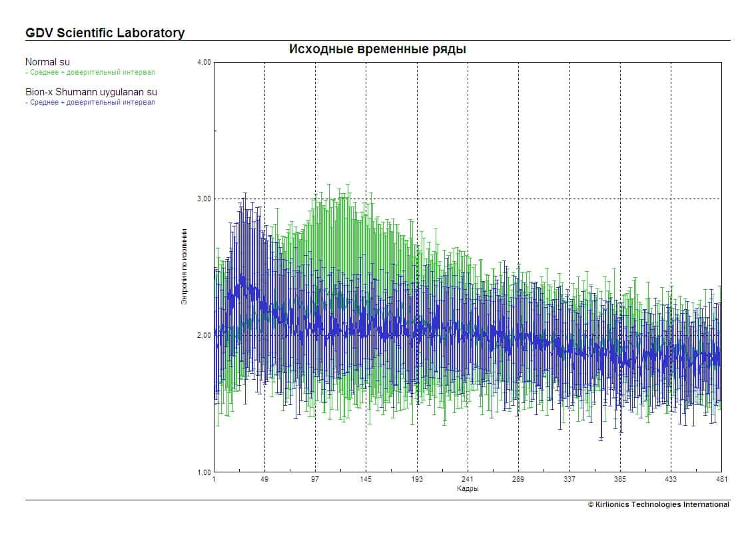Screen dimensions: 756x535
Task: Click the Normal su legend entry
Action: [x=47, y=62]
